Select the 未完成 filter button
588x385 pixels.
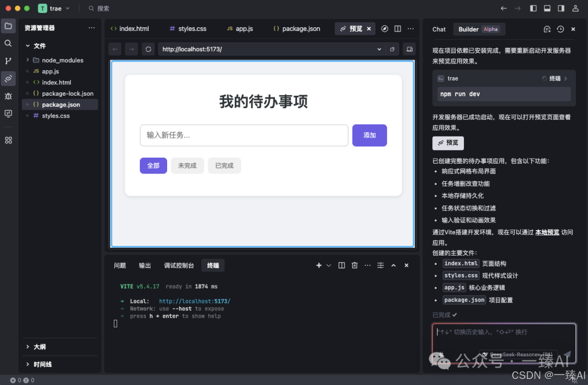pyautogui.click(x=187, y=165)
